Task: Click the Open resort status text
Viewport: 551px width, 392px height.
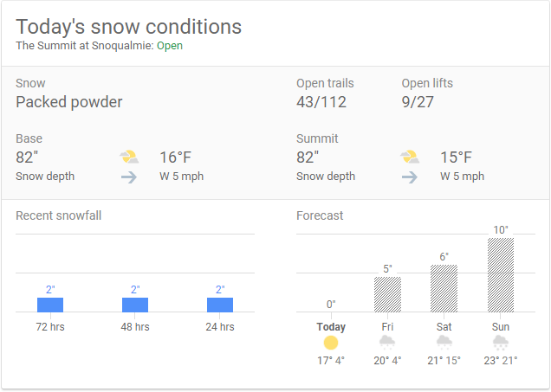Action: pyautogui.click(x=170, y=46)
